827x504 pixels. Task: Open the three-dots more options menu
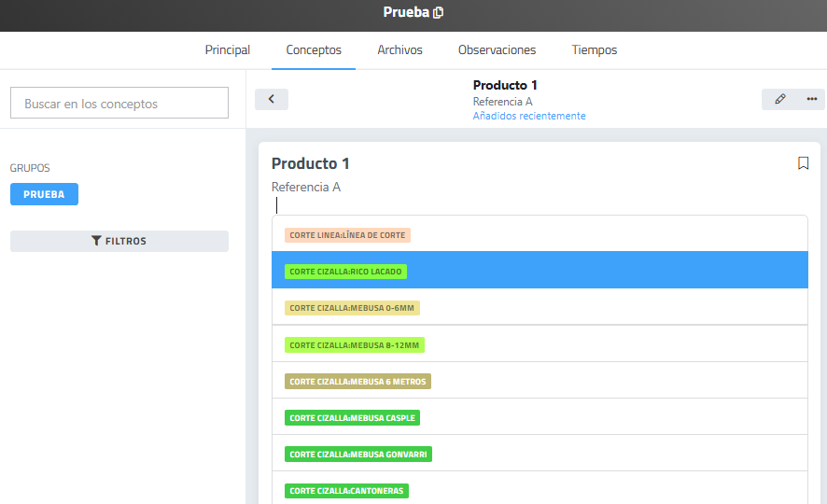(811, 99)
